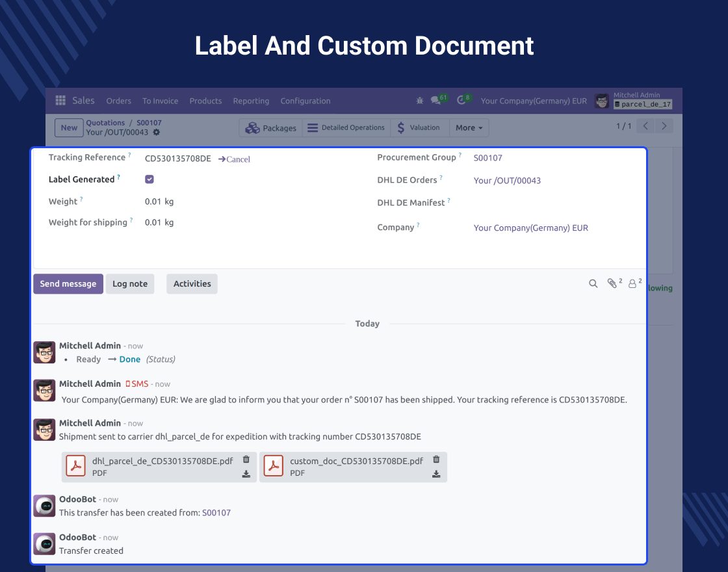Click tooltip question mark beside DHL DE Manifest
Viewport: 728px width, 572px height.
click(x=449, y=201)
